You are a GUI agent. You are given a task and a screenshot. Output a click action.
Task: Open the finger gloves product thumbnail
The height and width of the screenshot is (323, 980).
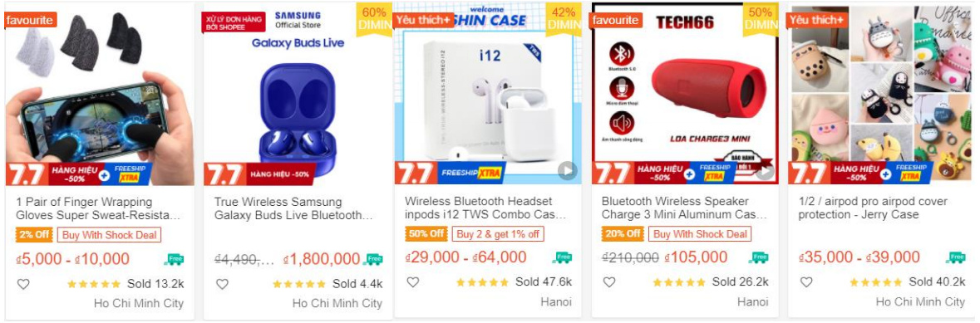[x=100, y=95]
